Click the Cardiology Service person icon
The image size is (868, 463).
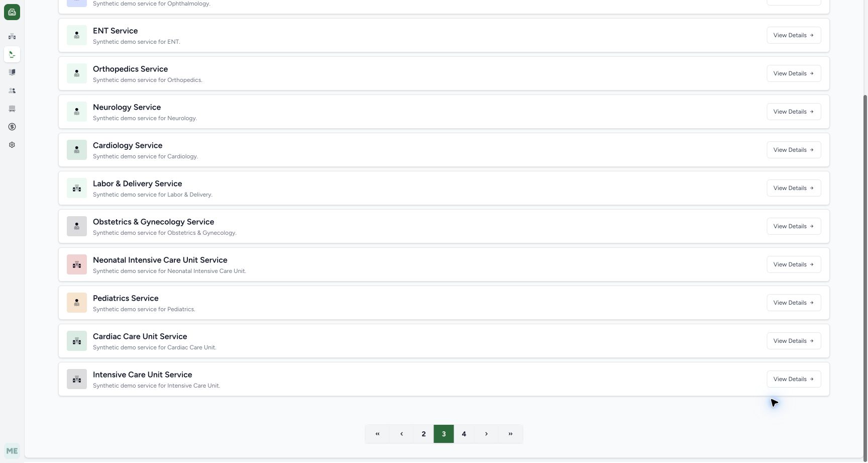coord(77,150)
